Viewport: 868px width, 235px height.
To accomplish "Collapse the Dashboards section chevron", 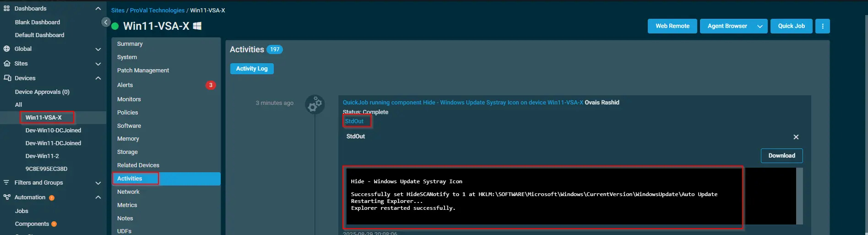I will (x=98, y=8).
